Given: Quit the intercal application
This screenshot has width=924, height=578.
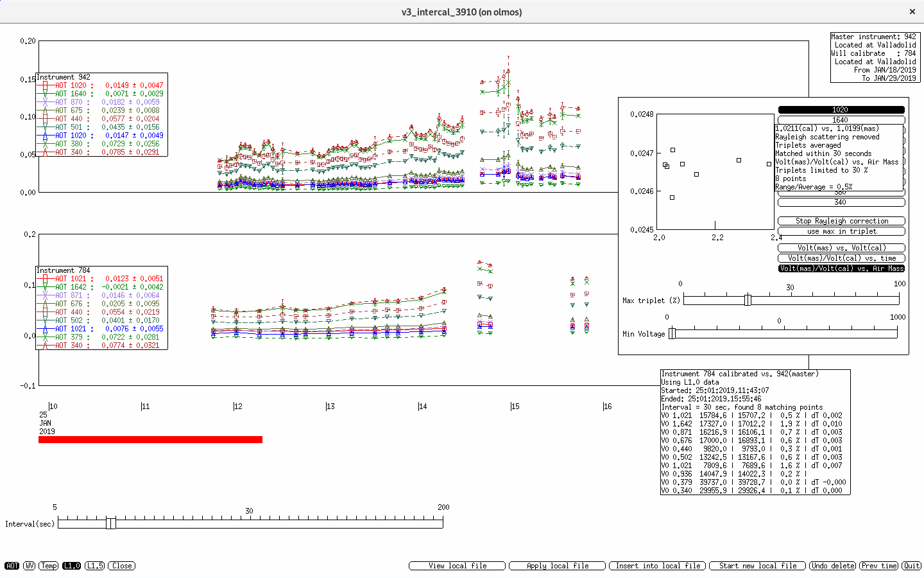Looking at the screenshot, I should click(911, 566).
